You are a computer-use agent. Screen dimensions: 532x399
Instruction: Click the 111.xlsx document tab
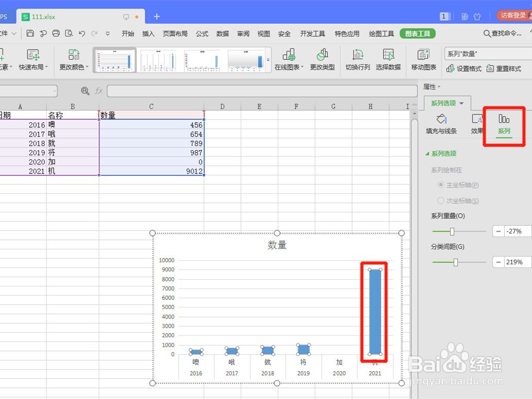click(81, 16)
